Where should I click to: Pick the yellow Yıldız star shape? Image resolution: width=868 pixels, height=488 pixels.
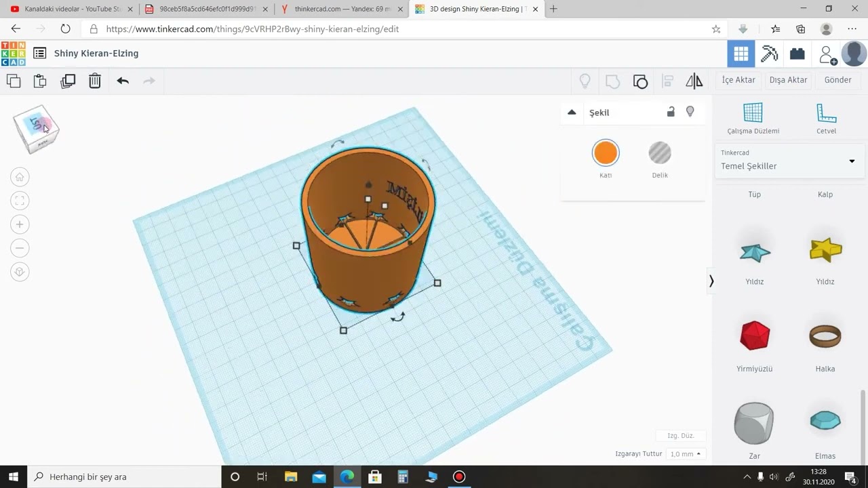[825, 250]
